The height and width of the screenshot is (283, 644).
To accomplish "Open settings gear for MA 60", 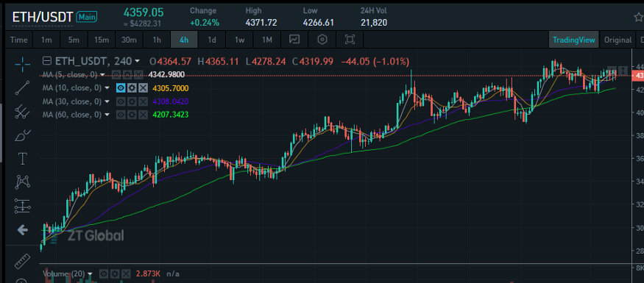I will [x=132, y=115].
